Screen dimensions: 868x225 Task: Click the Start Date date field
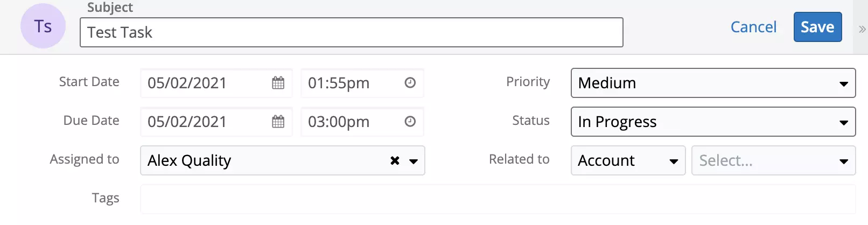205,83
